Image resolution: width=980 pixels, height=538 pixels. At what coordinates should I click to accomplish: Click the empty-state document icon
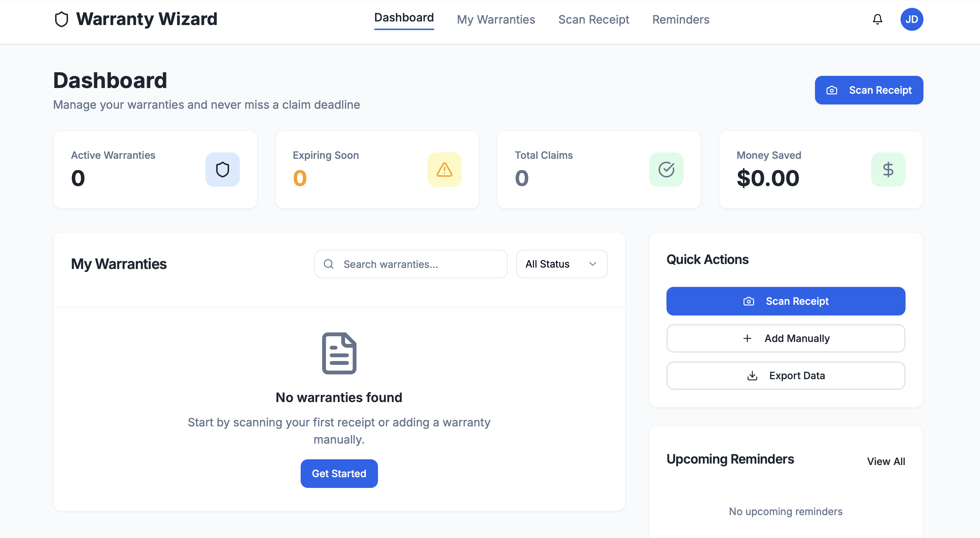click(x=339, y=353)
